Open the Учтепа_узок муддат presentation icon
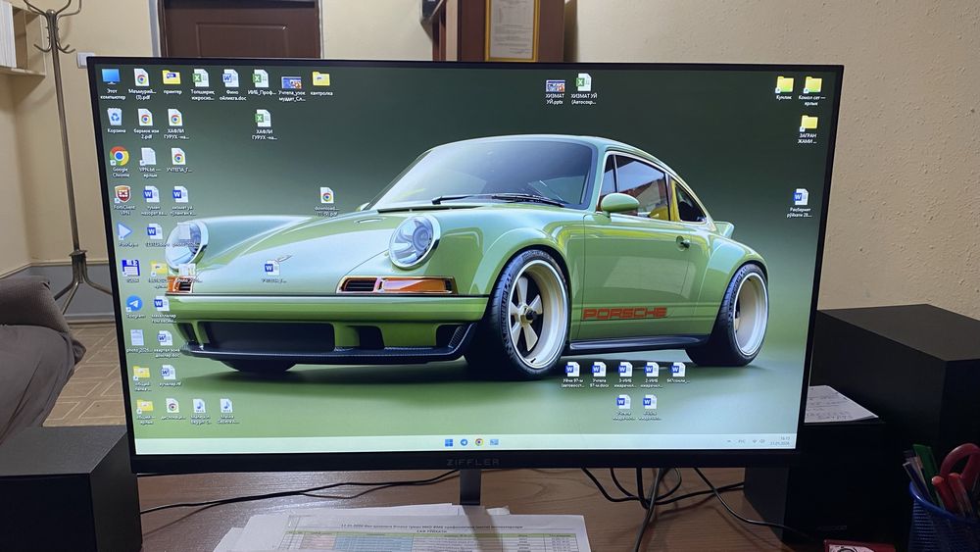Screen dimensions: 980x552 (292, 89)
